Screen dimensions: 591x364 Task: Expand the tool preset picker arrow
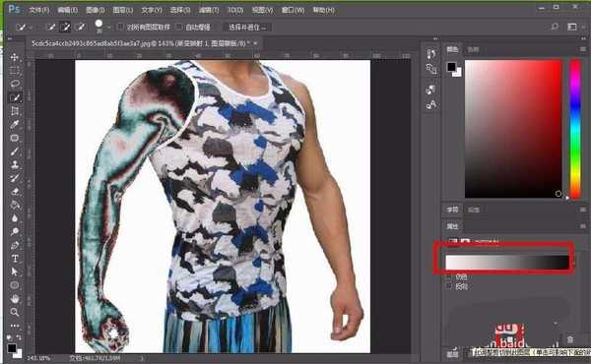coord(31,28)
